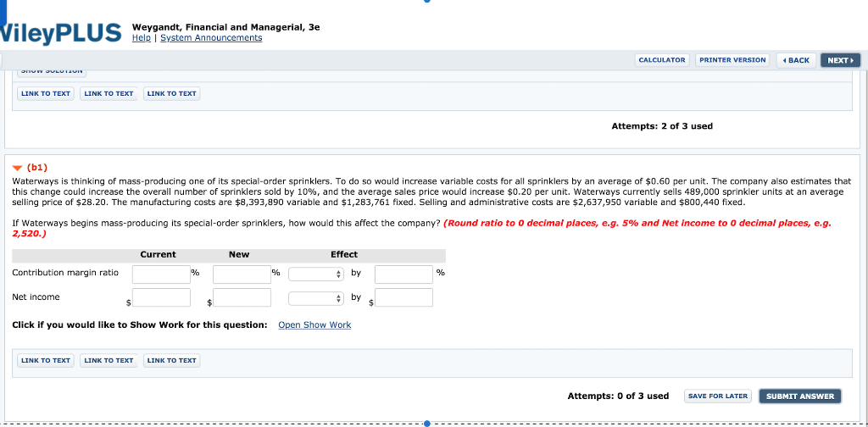The height and width of the screenshot is (427, 868).
Task: Click the 'Attempts: 2 of 3 used' text
Action: (662, 126)
